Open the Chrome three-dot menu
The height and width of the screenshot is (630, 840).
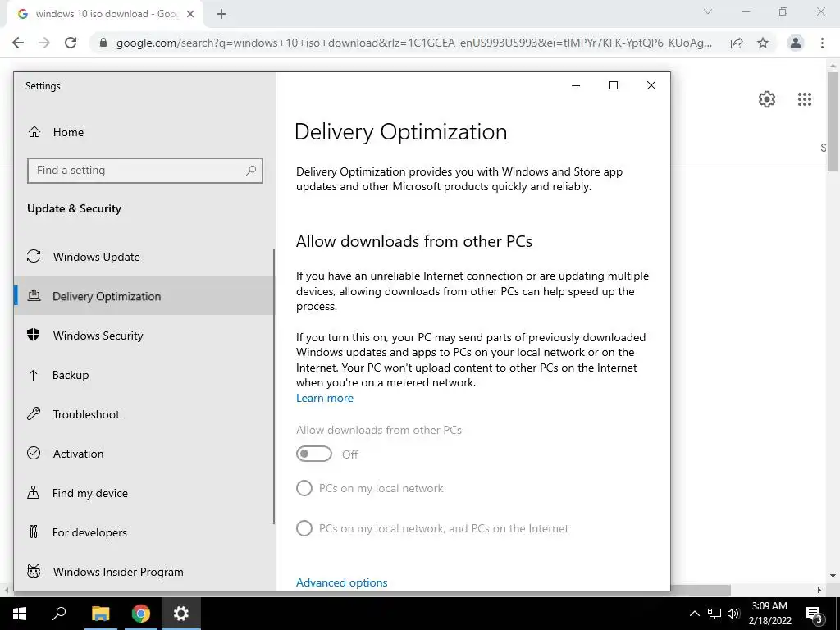tap(822, 43)
